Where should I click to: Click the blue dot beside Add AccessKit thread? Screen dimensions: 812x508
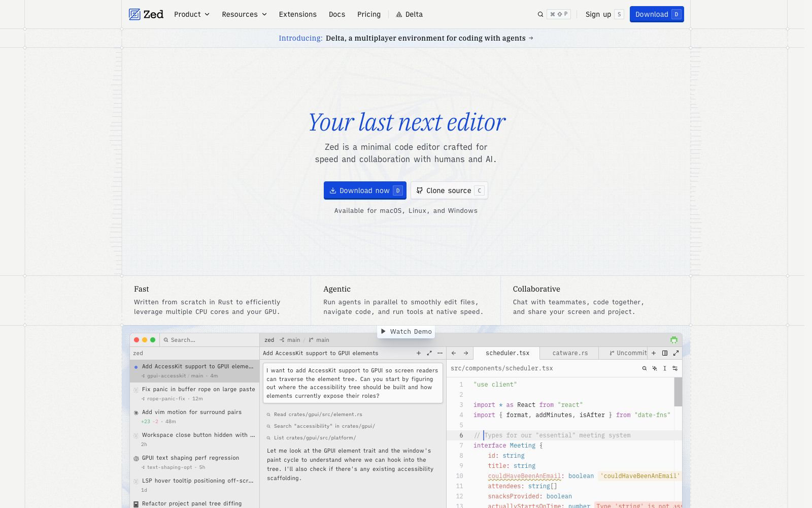click(x=136, y=367)
